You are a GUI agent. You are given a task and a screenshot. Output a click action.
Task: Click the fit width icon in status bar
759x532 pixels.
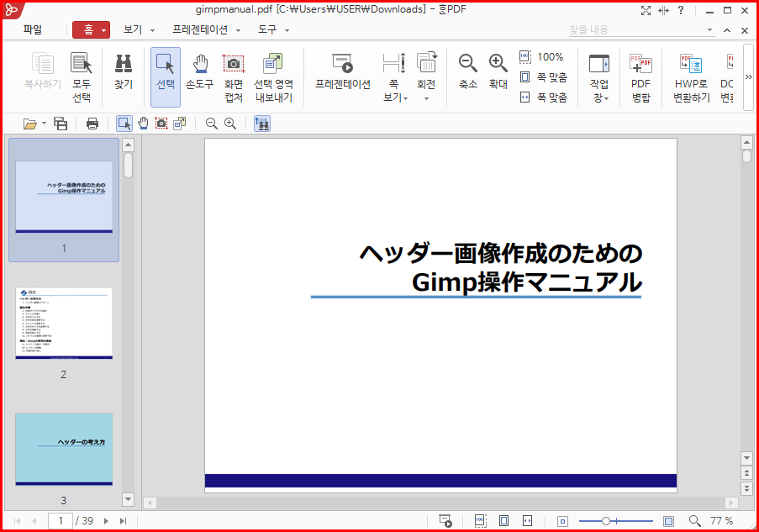pyautogui.click(x=528, y=521)
